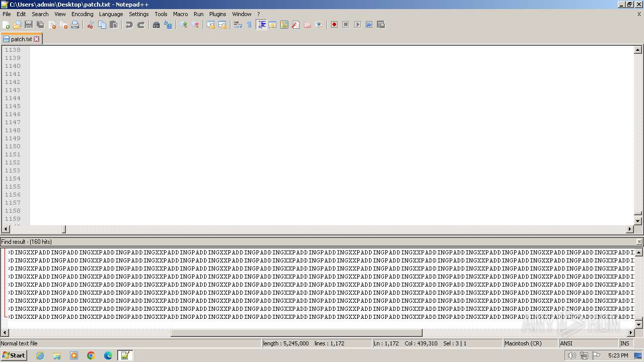This screenshot has width=644, height=362.
Task: Toggle the INS status bar indicator
Action: [x=625, y=343]
